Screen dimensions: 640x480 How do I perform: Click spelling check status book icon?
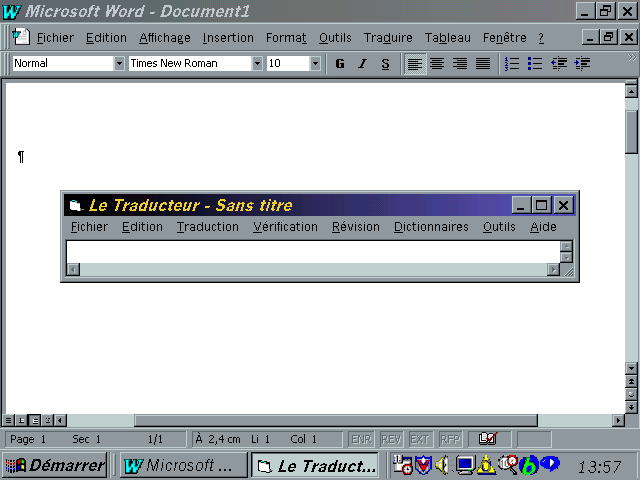pos(488,439)
